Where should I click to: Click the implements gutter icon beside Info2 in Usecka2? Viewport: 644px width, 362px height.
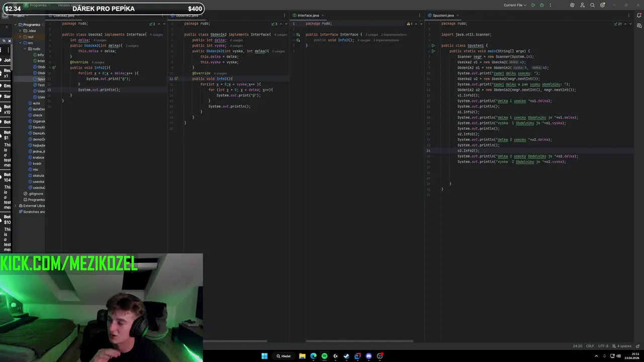click(x=54, y=67)
